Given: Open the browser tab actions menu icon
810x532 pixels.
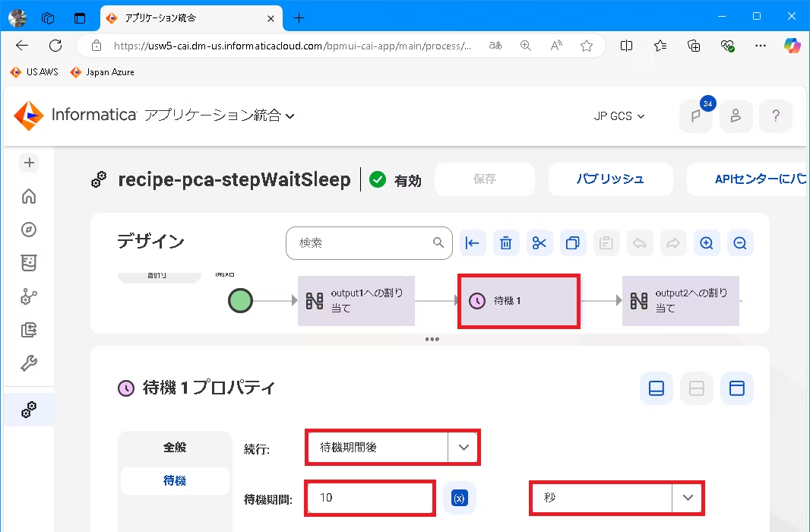Looking at the screenshot, I should click(x=80, y=18).
